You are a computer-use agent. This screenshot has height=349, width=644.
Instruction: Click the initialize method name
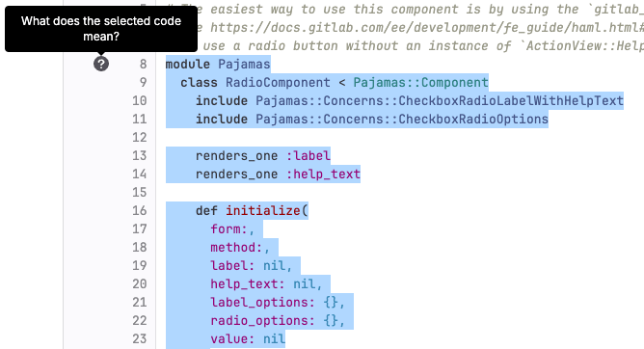263,210
